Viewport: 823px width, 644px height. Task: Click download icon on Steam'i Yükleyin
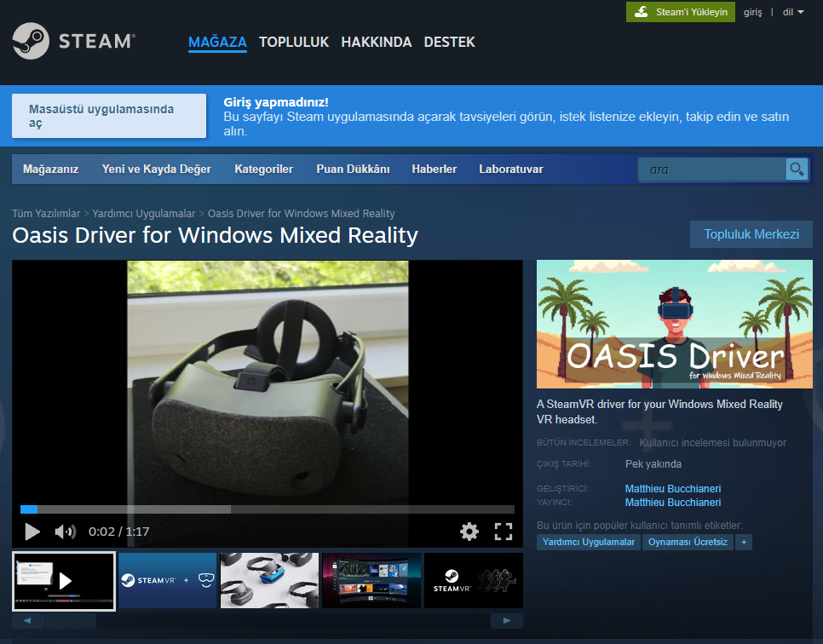pos(641,12)
